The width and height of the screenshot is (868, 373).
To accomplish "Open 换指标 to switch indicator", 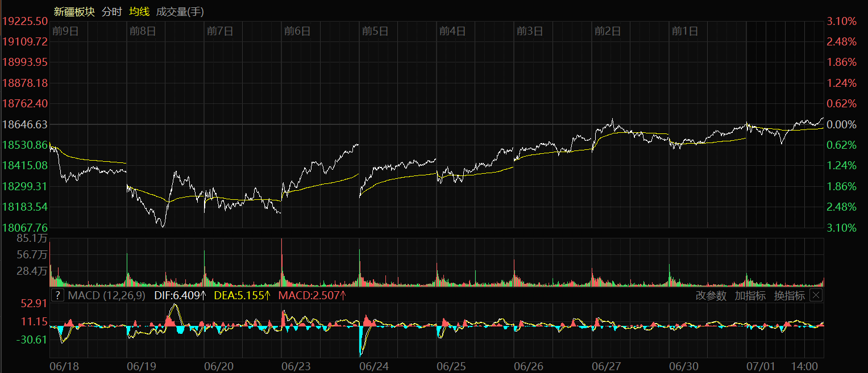I will coord(789,295).
